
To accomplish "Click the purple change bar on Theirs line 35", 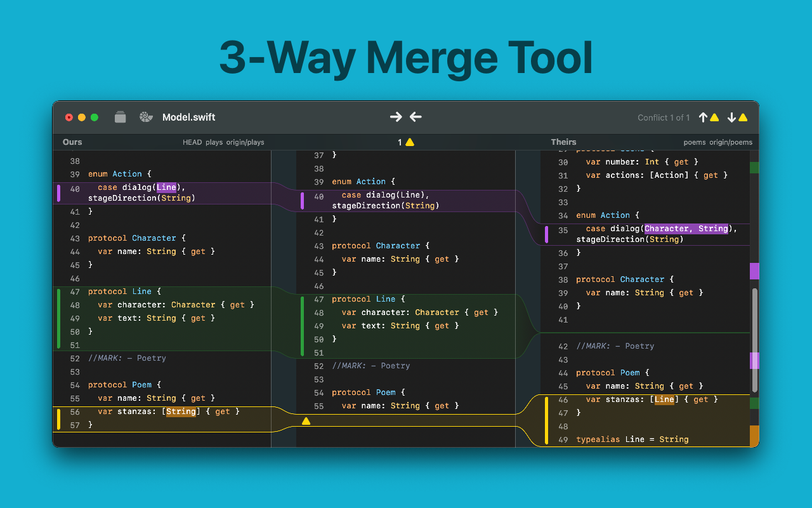I will coord(546,234).
